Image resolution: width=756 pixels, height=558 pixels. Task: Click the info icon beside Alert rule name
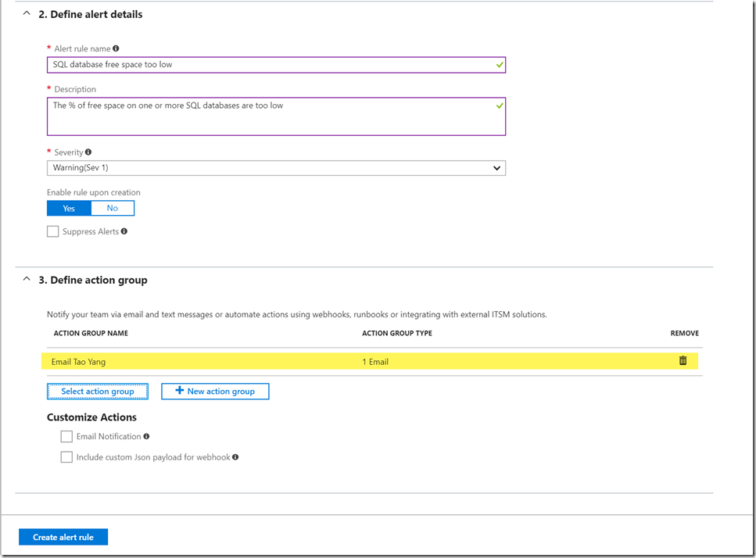pos(116,48)
